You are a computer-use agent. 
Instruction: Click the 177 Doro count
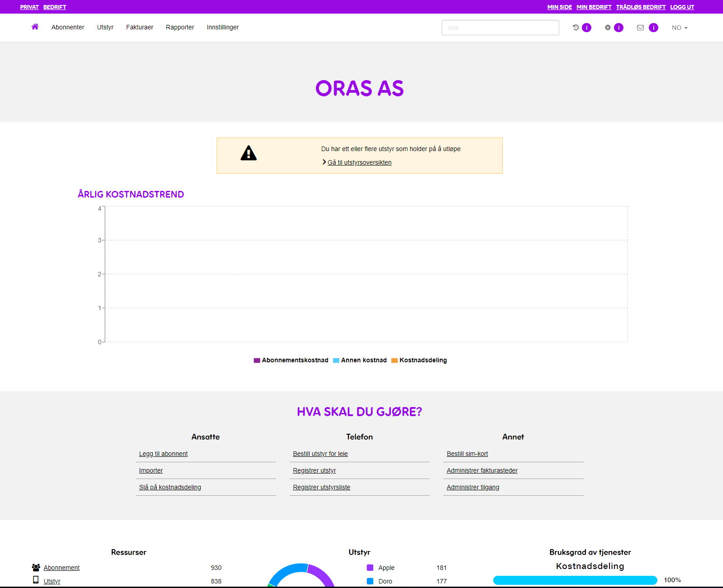(x=442, y=581)
